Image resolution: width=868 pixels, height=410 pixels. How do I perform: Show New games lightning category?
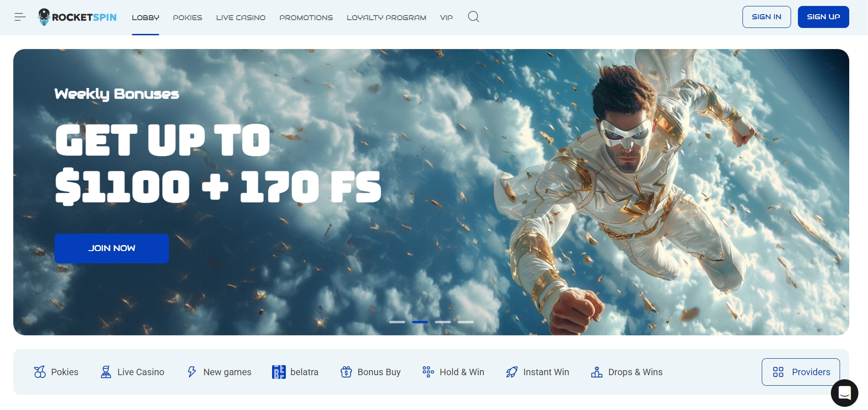coord(219,372)
